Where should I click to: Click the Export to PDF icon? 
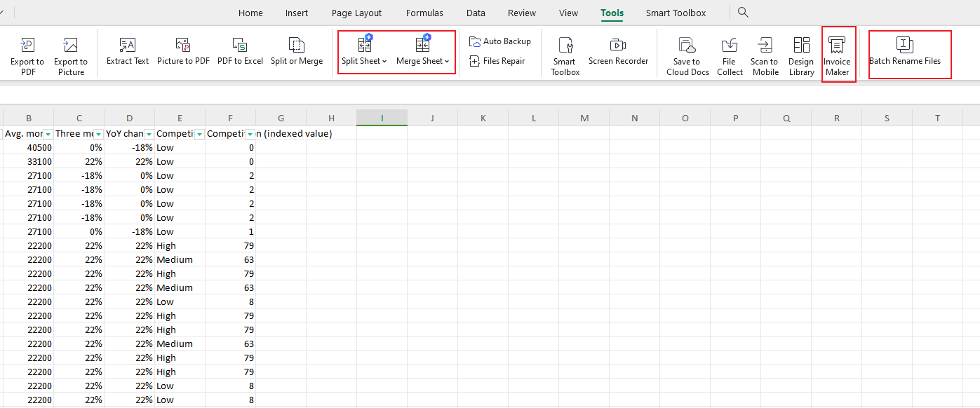(27, 46)
